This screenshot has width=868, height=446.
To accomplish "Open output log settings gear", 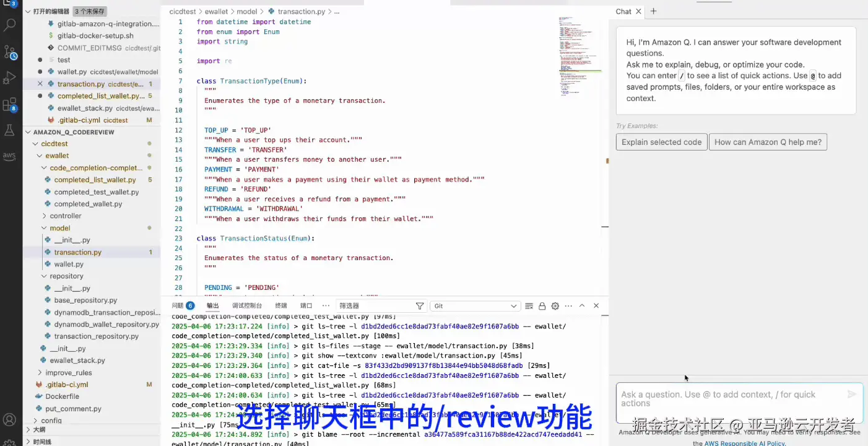I will [555, 306].
